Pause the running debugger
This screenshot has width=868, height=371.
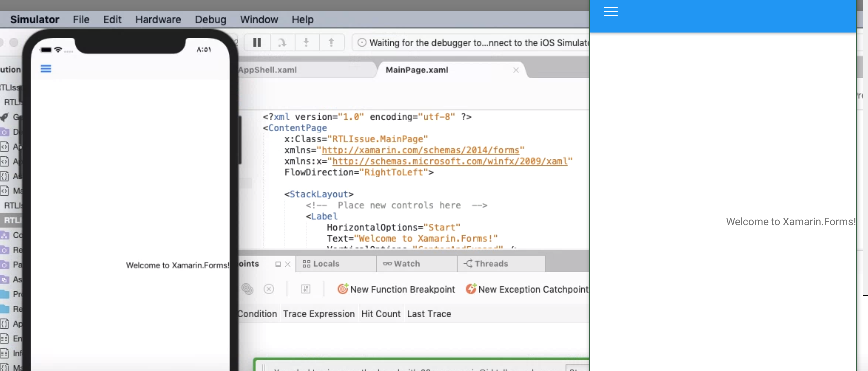(257, 42)
